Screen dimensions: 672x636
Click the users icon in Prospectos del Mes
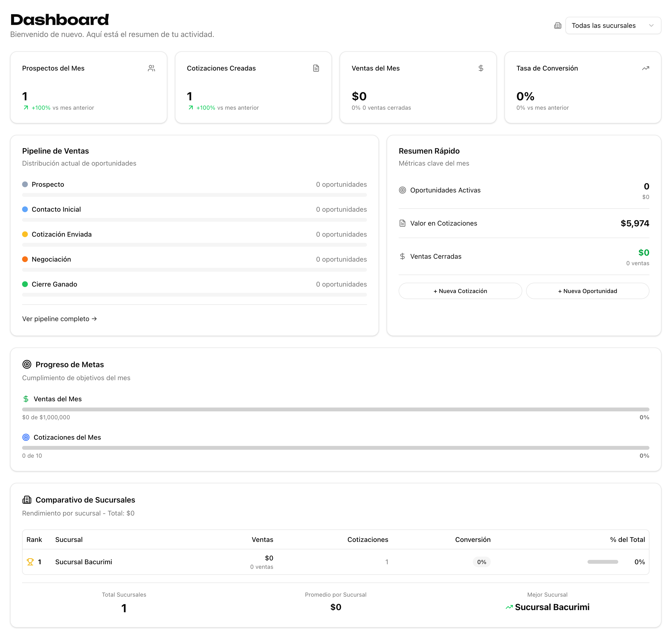[151, 68]
